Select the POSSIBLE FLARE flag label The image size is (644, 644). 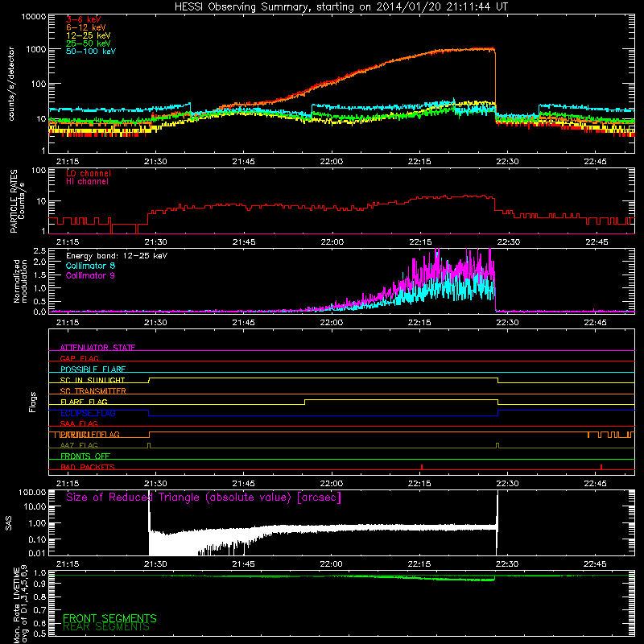pyautogui.click(x=93, y=369)
